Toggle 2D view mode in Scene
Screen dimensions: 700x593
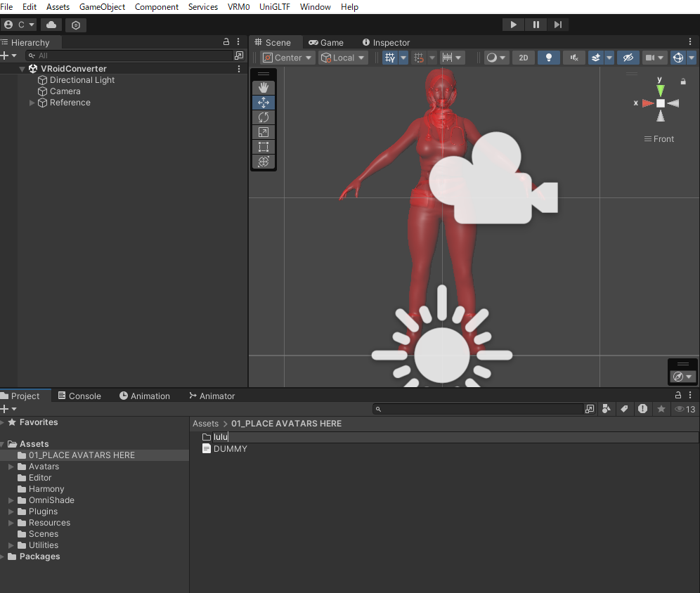point(524,58)
